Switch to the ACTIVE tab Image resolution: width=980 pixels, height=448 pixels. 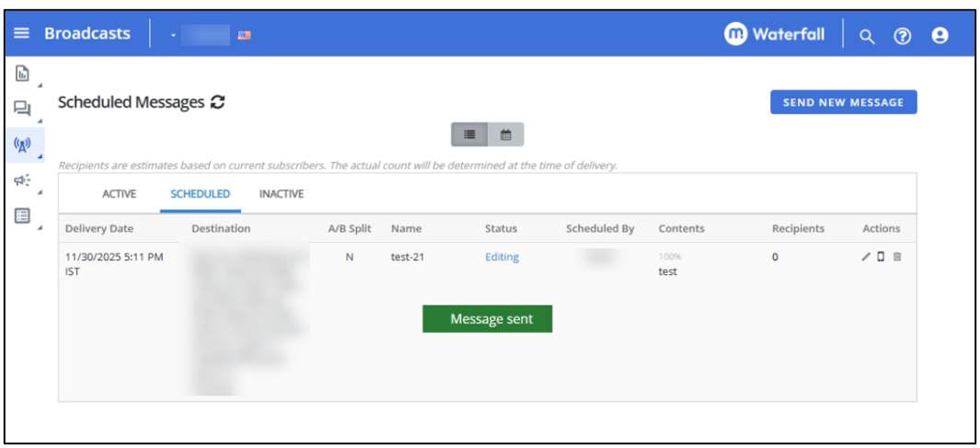point(119,194)
